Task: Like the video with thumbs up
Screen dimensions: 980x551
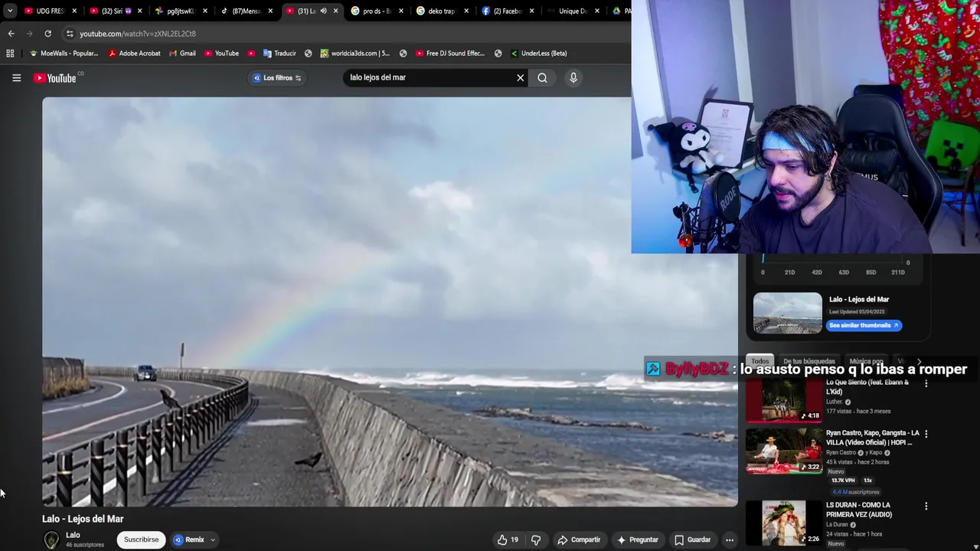Action: pos(508,540)
